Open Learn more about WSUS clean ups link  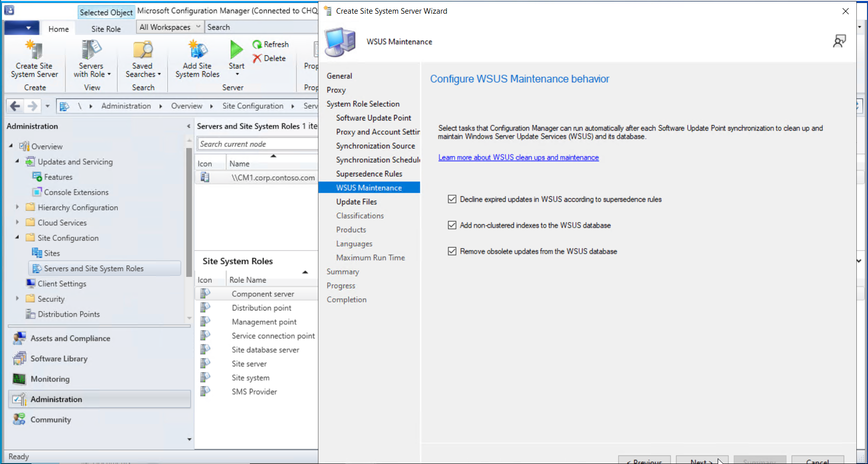pyautogui.click(x=519, y=158)
